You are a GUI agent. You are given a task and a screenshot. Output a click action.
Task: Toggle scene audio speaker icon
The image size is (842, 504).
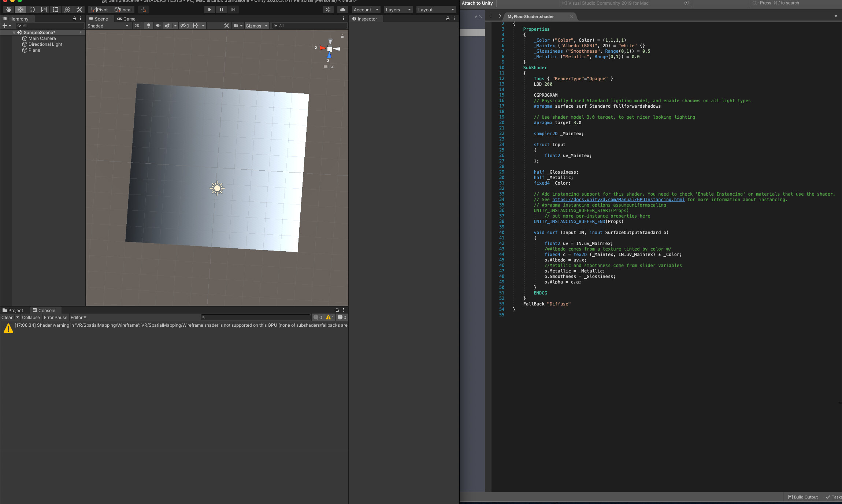click(158, 26)
